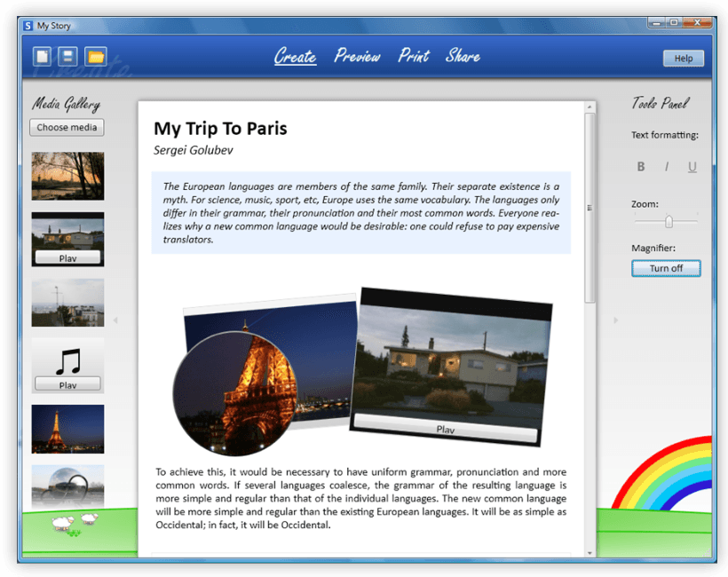Open an existing story file
The width and height of the screenshot is (728, 577).
[96, 56]
